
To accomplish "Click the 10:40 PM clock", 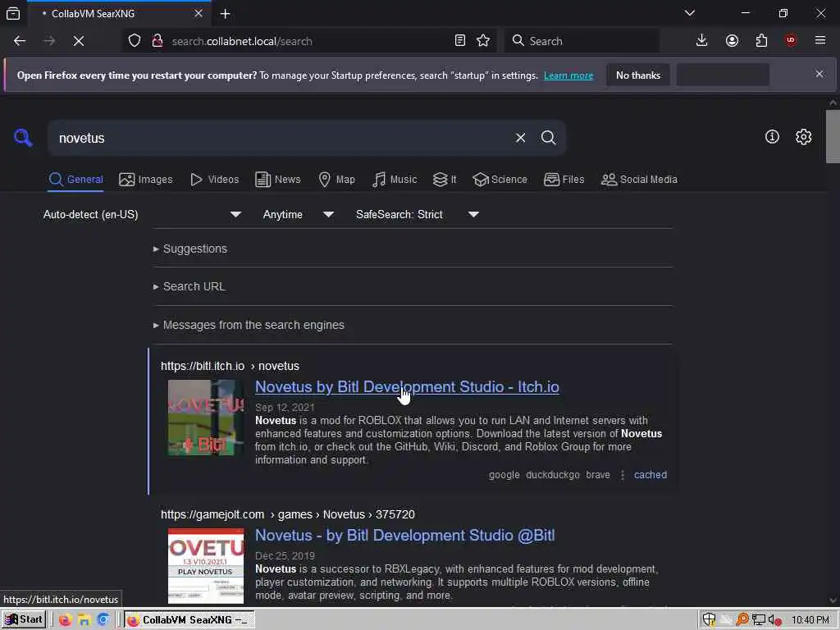I will (810, 620).
